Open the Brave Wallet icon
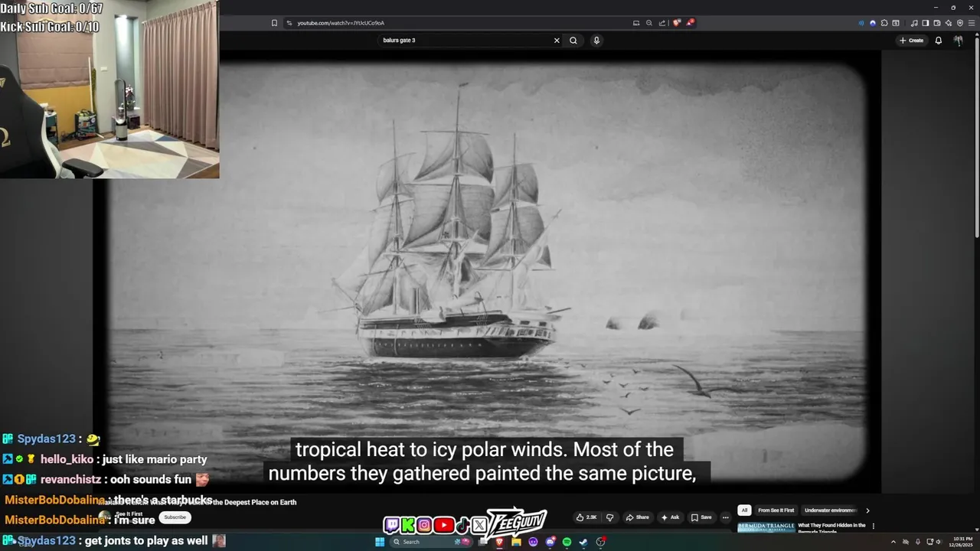Screen dimensions: 980x551 [x=937, y=23]
